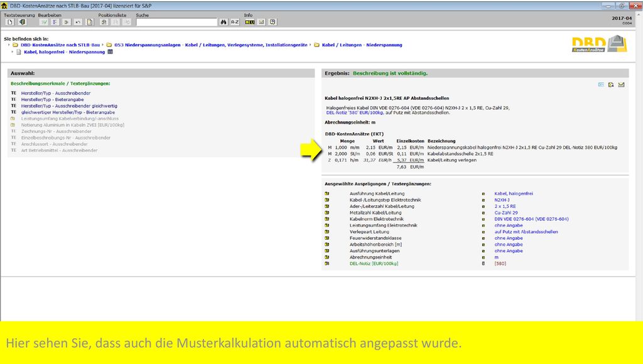
Task: Click the light blue card icon in Ergebnis panel
Action: [x=601, y=85]
